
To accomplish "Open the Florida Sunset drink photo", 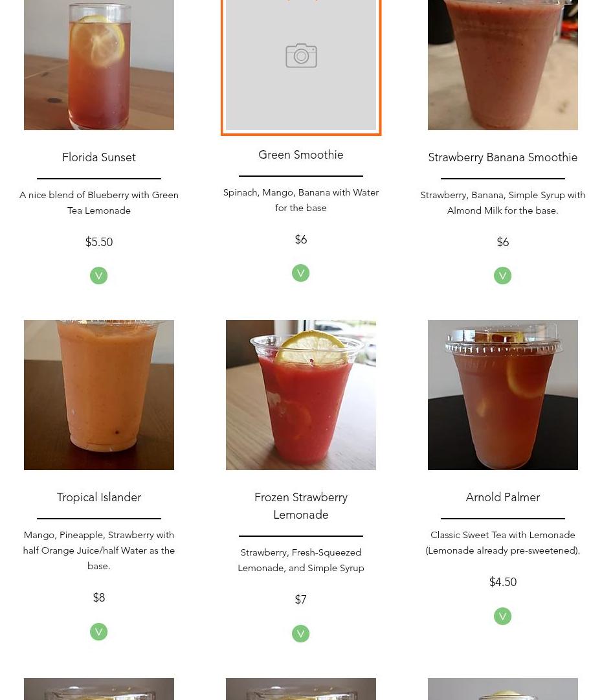I will (98, 65).
